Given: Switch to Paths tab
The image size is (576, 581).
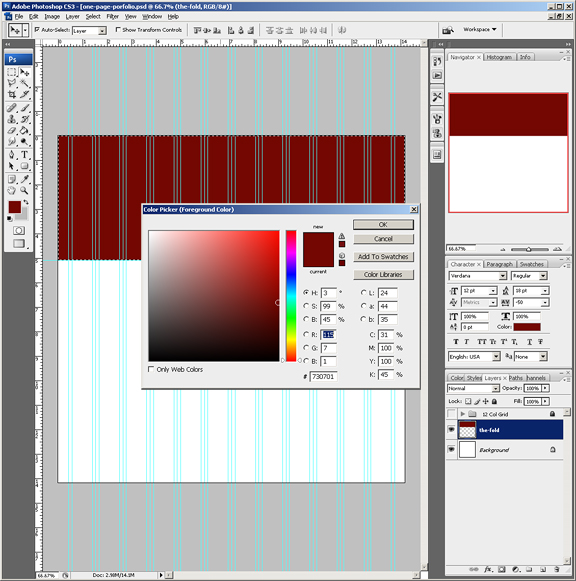Looking at the screenshot, I should pos(516,378).
